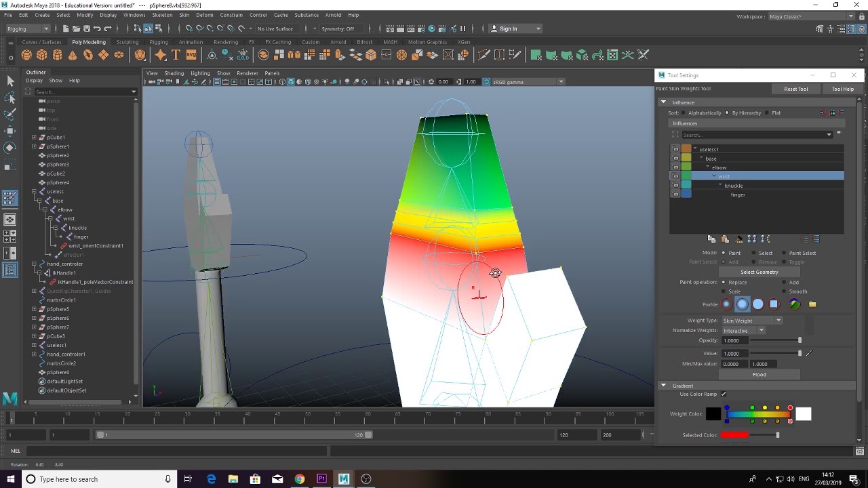The image size is (868, 488).
Task: Click the Flood button
Action: click(x=759, y=375)
